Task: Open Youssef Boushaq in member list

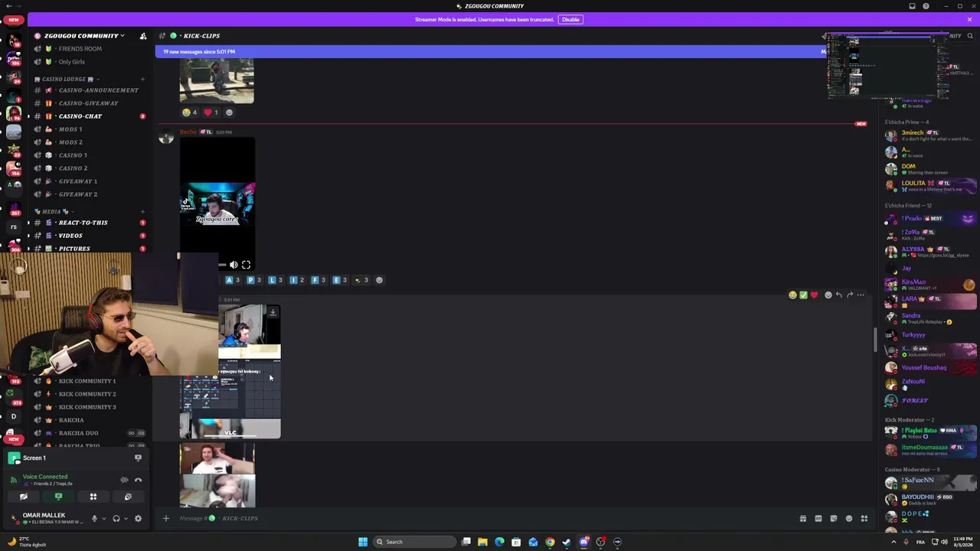Action: point(929,367)
